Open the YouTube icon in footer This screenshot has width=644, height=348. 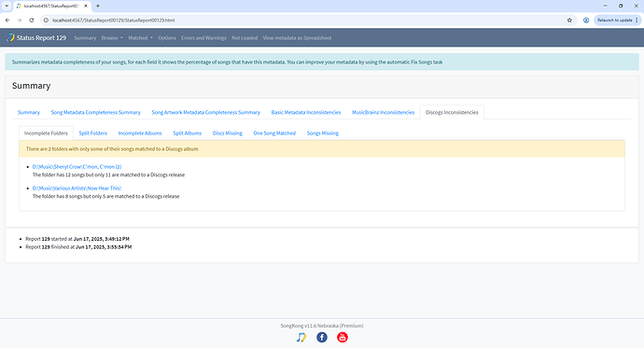(343, 338)
